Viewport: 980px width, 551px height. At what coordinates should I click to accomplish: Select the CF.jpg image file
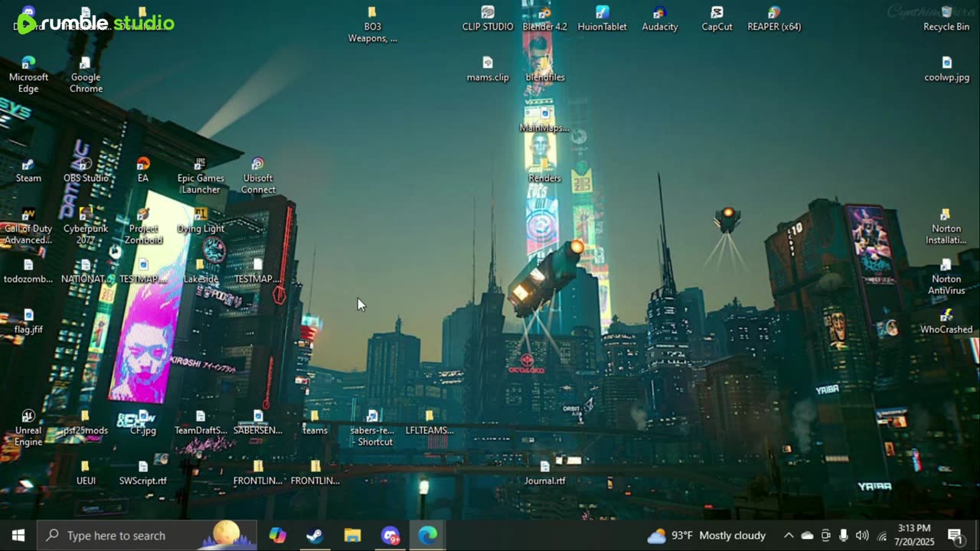[143, 422]
